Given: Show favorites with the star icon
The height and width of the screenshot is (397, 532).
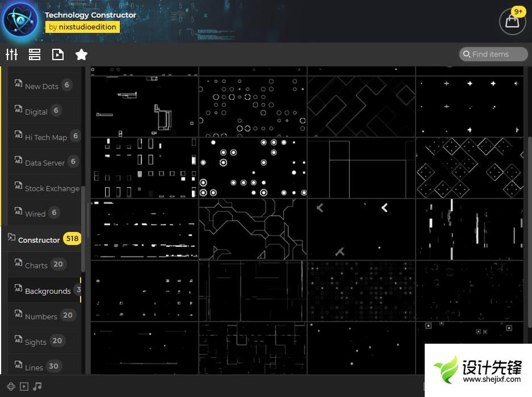Looking at the screenshot, I should [81, 54].
